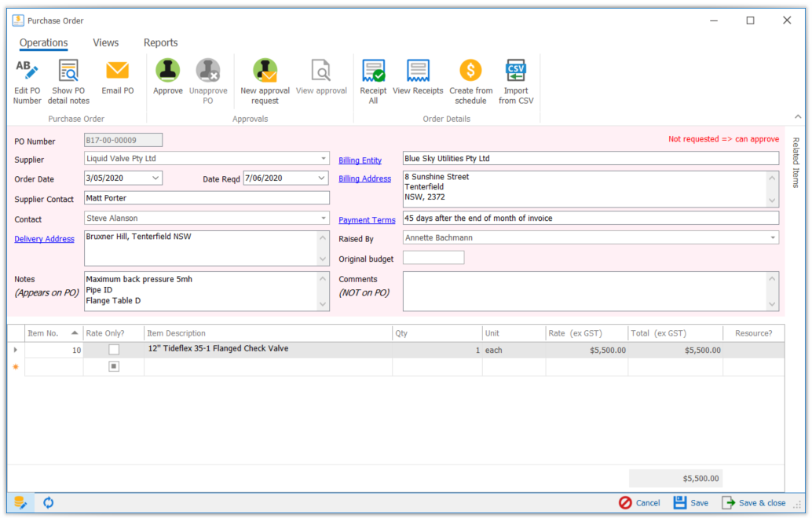812x518 pixels.
Task: Click the Email PO envelope icon
Action: [118, 71]
